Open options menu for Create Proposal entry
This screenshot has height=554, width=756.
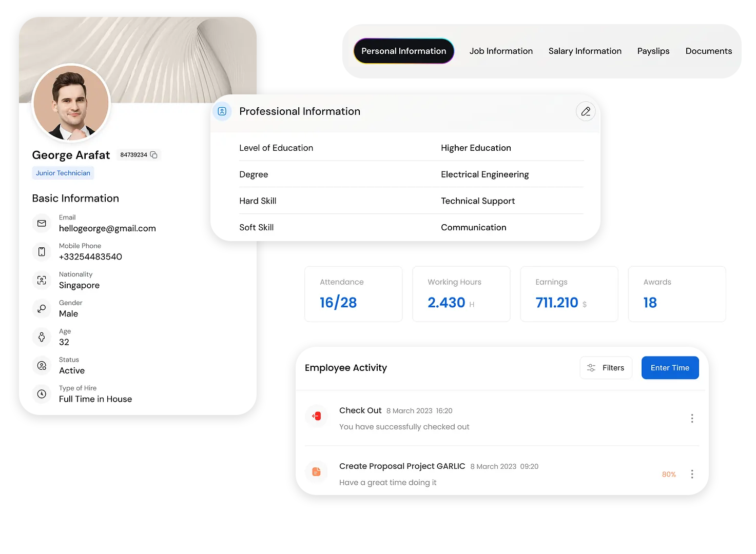[692, 474]
